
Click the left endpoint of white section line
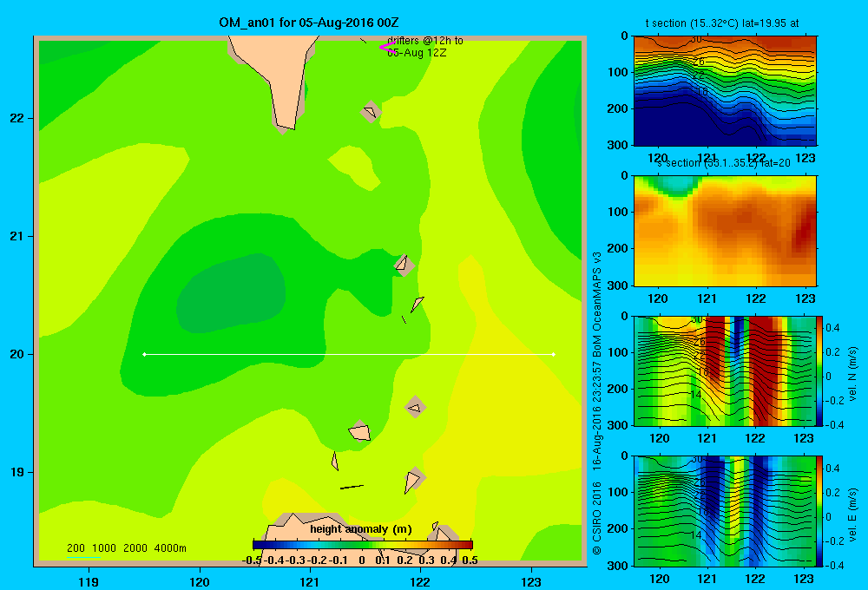tap(144, 354)
